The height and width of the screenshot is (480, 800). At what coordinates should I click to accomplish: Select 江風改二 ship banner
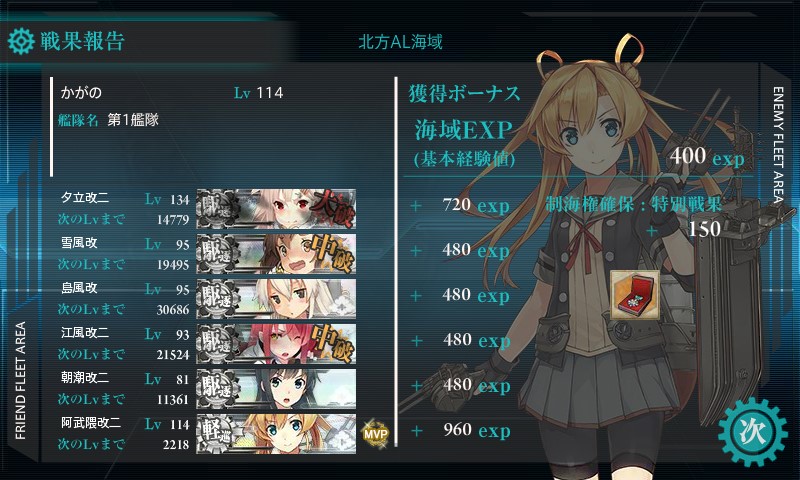[x=276, y=343]
